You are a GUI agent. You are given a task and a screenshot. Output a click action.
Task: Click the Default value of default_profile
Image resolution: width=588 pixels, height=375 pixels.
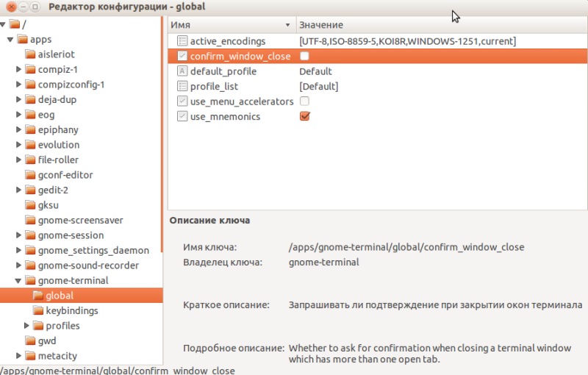coord(315,71)
